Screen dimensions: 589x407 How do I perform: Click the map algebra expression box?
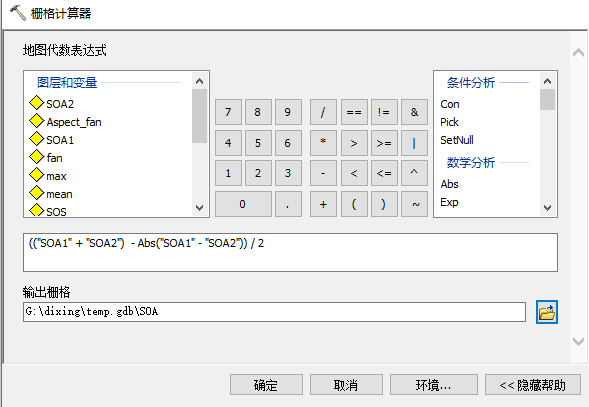click(290, 253)
